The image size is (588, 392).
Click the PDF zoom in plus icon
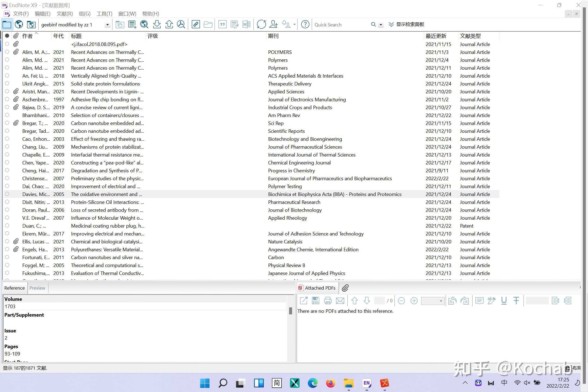click(x=414, y=301)
